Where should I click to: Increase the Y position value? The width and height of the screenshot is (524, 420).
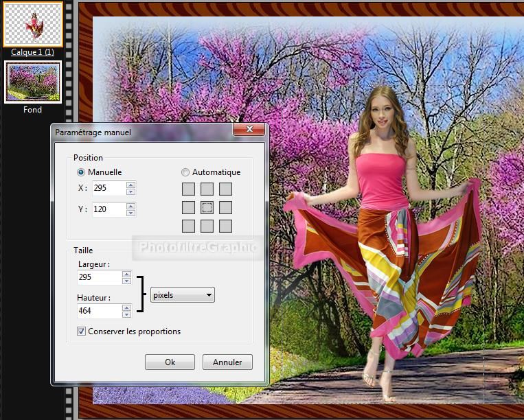(x=131, y=206)
